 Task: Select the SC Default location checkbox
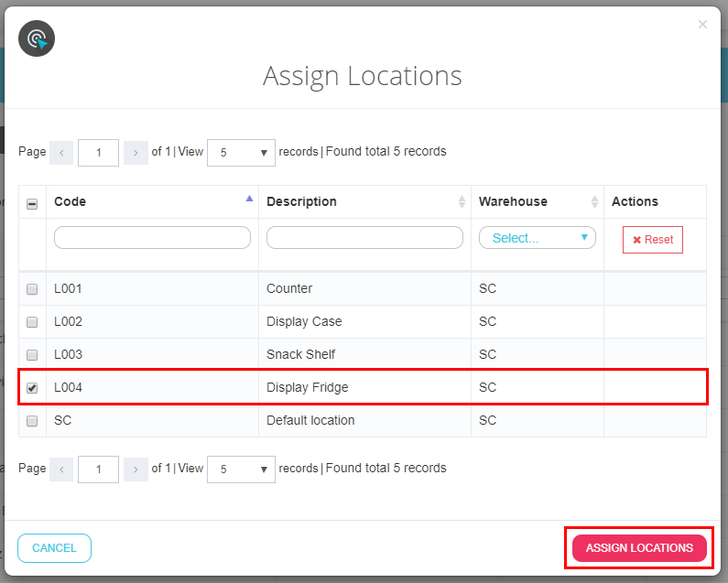32,421
